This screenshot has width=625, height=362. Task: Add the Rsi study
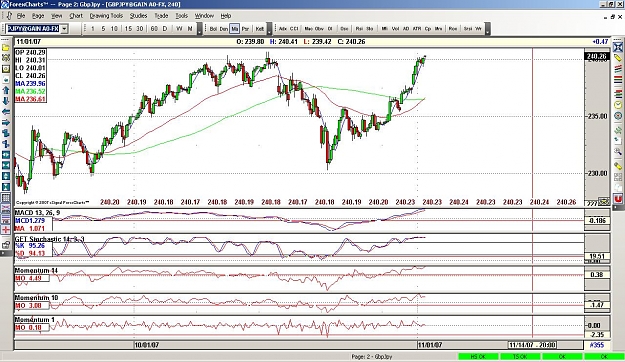pos(359,29)
